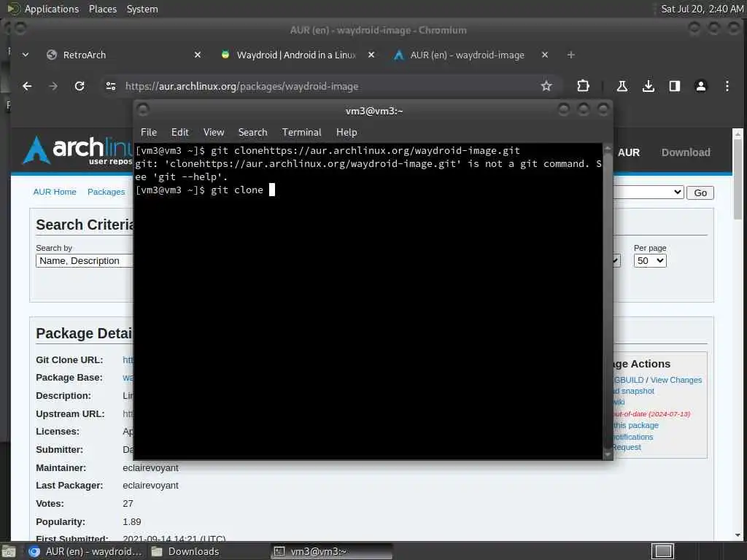
Task: Open the tab search dropdown arrow
Action: coord(26,55)
